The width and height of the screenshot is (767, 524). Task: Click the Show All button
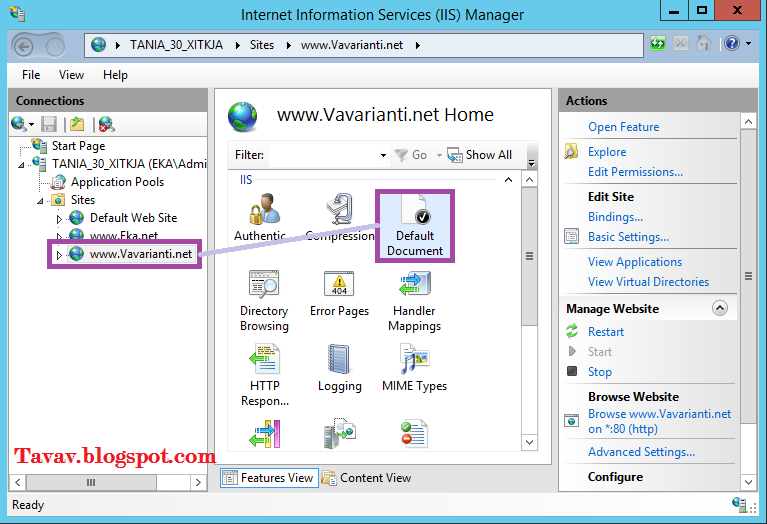point(480,155)
